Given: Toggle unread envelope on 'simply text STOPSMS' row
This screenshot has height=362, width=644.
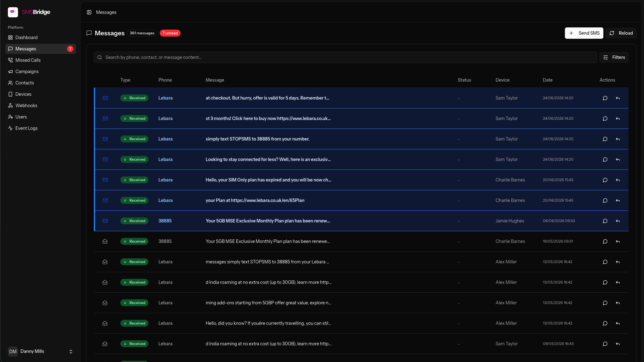Looking at the screenshot, I should 105,139.
